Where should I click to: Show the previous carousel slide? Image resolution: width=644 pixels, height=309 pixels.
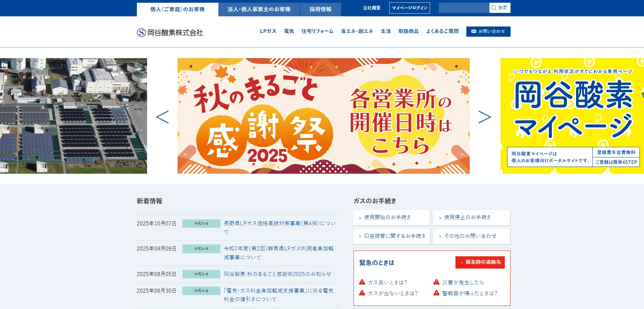[x=162, y=117]
